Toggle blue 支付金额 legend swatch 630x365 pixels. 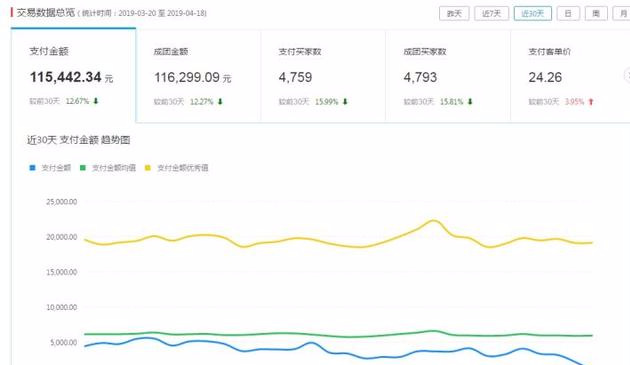[33, 168]
